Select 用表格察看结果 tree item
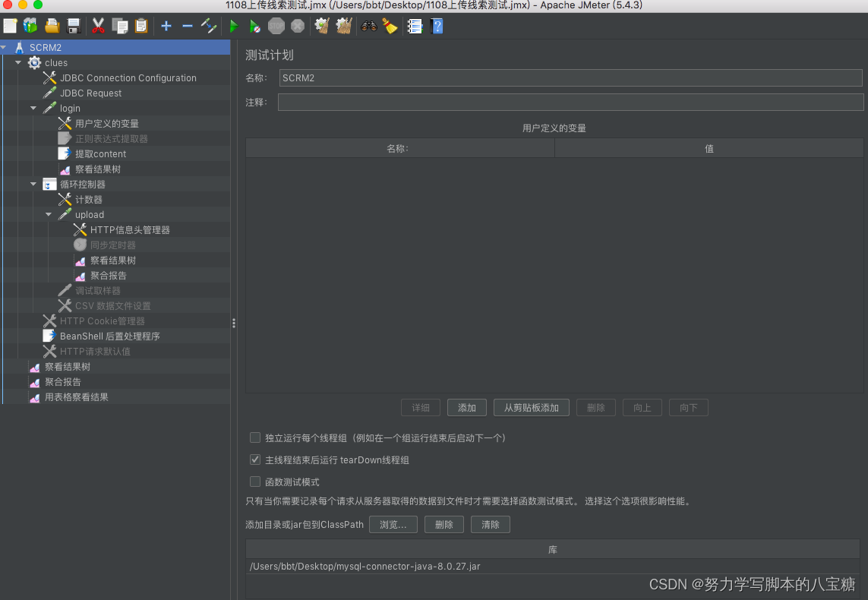 tap(77, 397)
